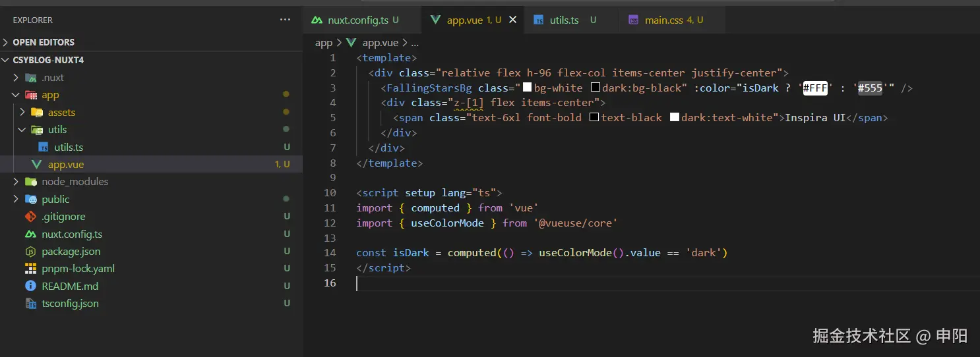Open README.md file

pos(151,286)
